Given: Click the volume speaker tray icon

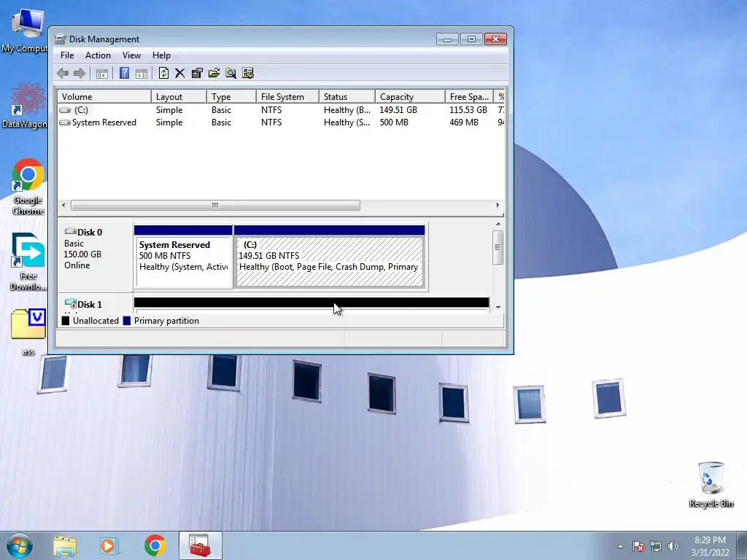Looking at the screenshot, I should click(673, 546).
